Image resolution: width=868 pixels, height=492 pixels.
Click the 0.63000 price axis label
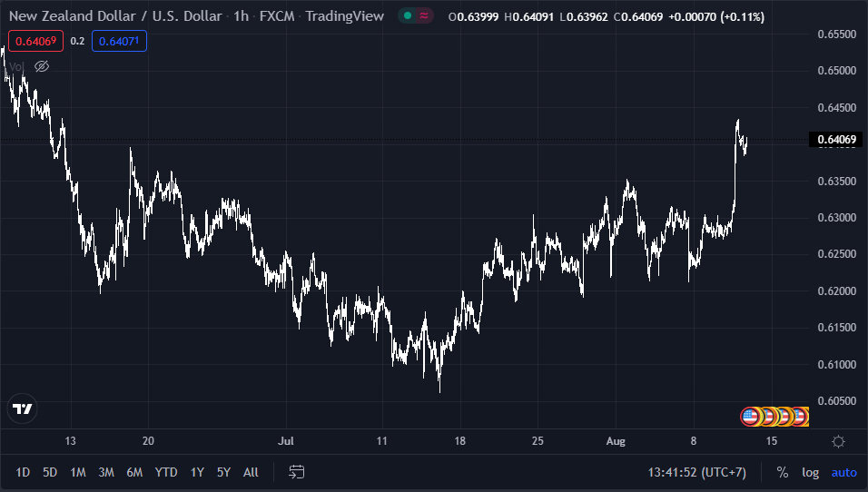tap(837, 218)
